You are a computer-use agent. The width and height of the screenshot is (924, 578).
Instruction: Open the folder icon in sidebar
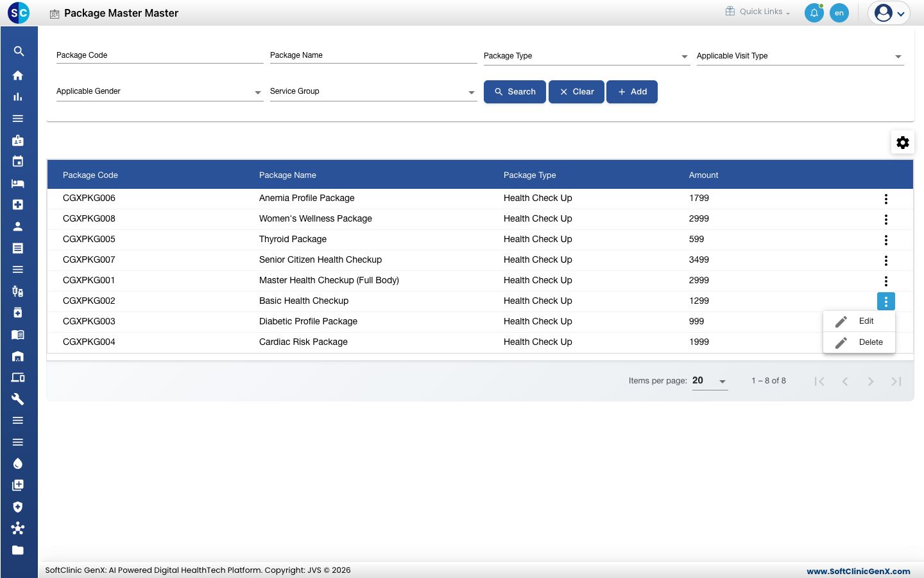click(x=18, y=550)
